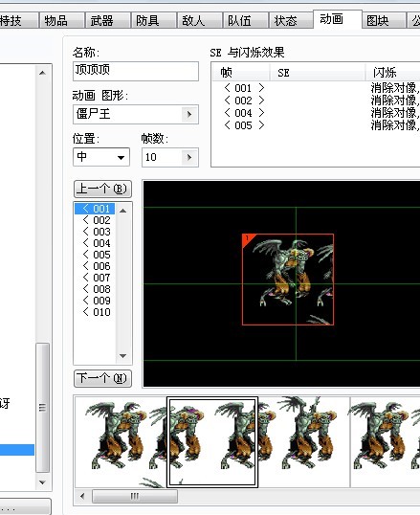Click the SE column header
420x515 pixels.
tap(318, 72)
